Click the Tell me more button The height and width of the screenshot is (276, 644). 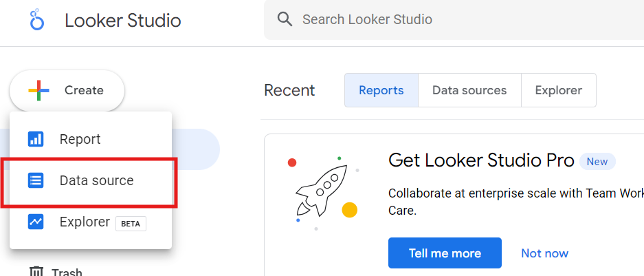tap(445, 253)
